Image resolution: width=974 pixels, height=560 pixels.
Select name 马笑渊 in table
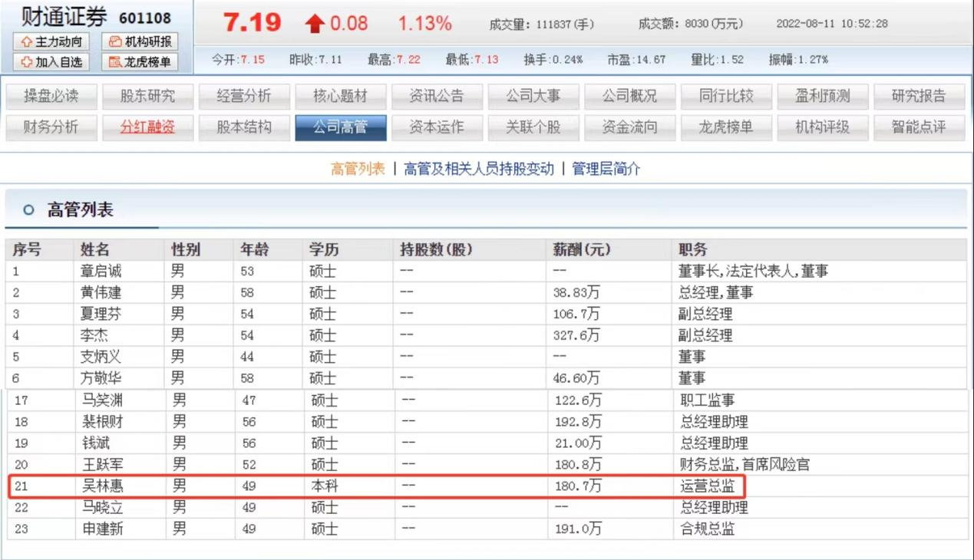103,400
